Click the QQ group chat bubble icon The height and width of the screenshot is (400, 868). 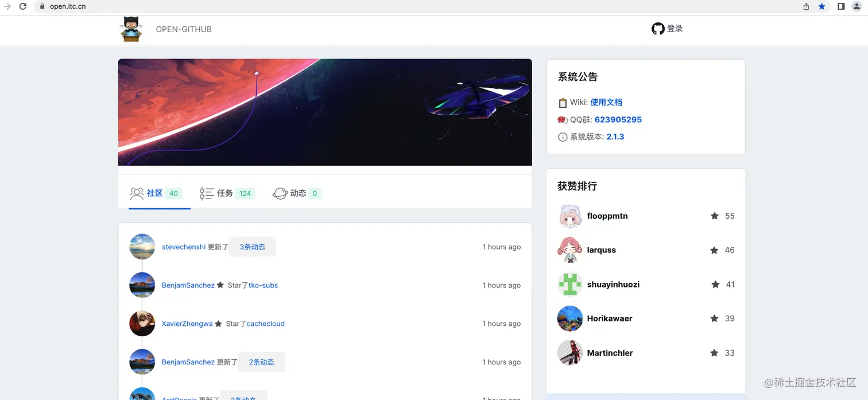point(563,120)
